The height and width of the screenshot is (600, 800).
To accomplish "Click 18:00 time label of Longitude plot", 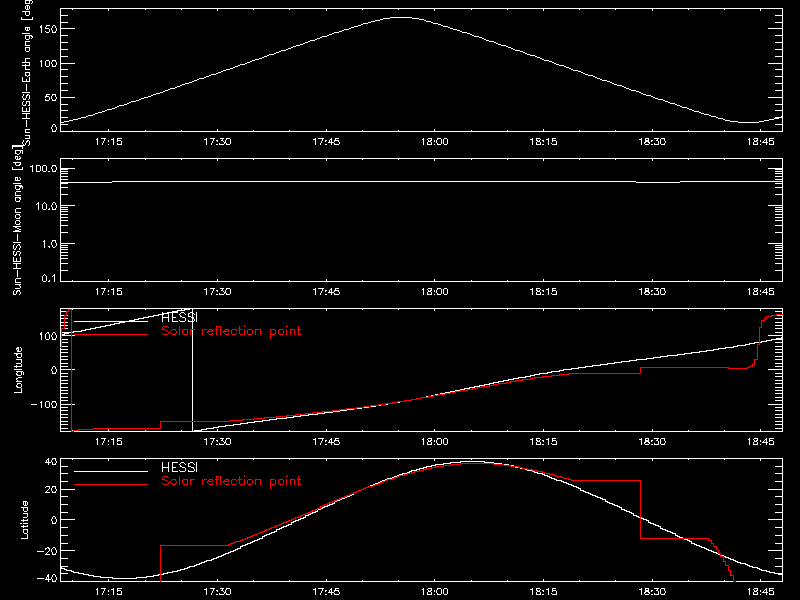I will (x=435, y=442).
